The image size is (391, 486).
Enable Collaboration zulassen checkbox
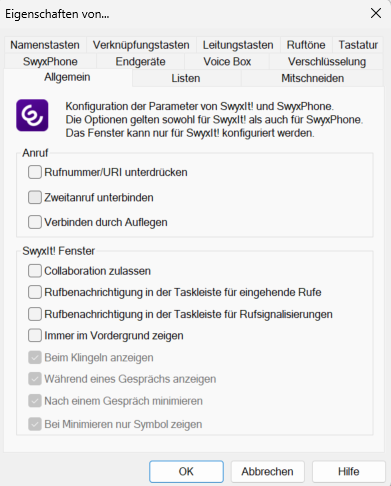click(x=35, y=271)
